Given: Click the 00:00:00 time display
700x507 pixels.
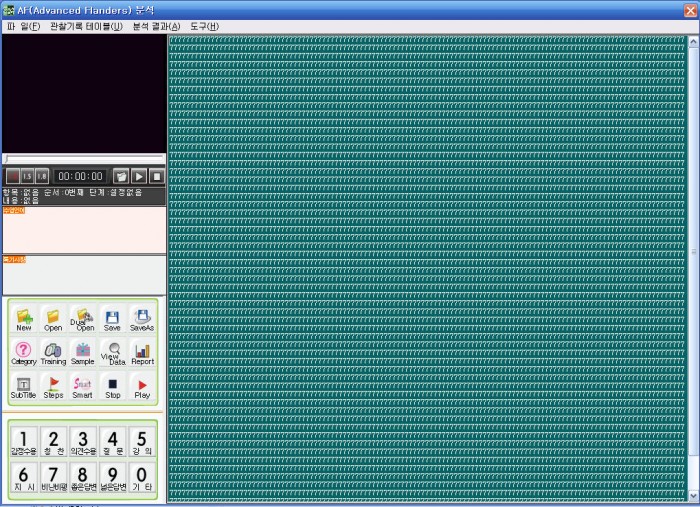Looking at the screenshot, I should (x=80, y=176).
